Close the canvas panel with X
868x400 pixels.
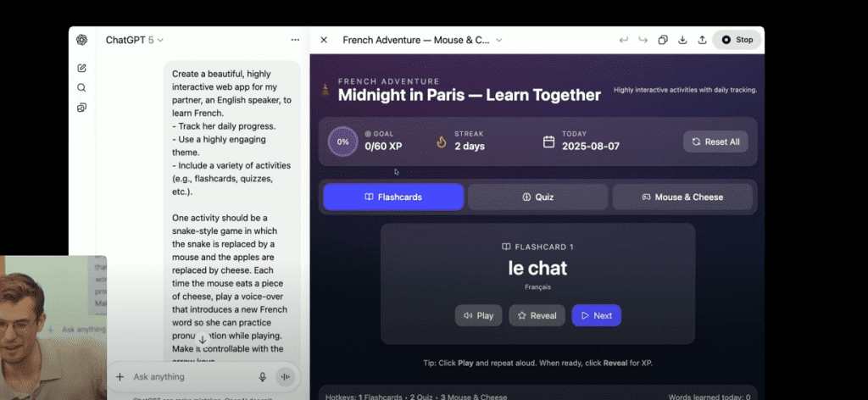click(x=324, y=40)
